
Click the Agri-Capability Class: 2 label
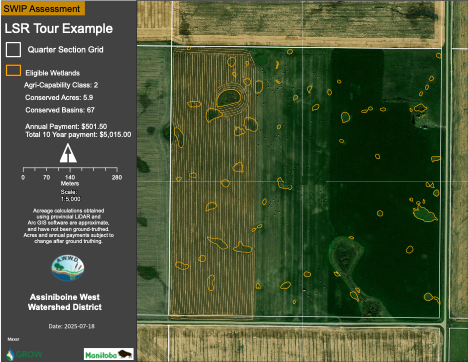61,85
